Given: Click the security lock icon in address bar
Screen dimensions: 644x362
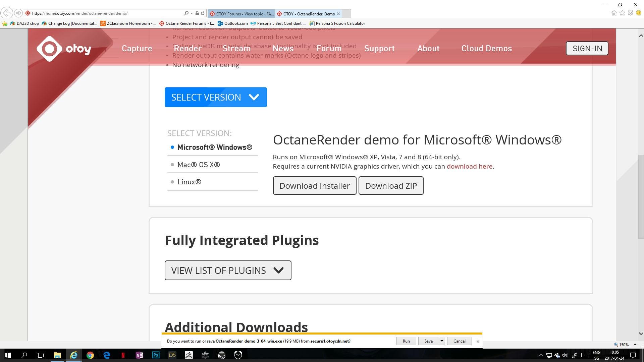Looking at the screenshot, I should click(197, 13).
